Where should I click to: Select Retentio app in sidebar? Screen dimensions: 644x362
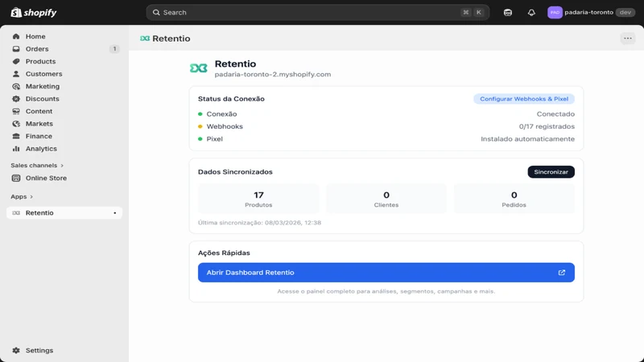pyautogui.click(x=64, y=212)
